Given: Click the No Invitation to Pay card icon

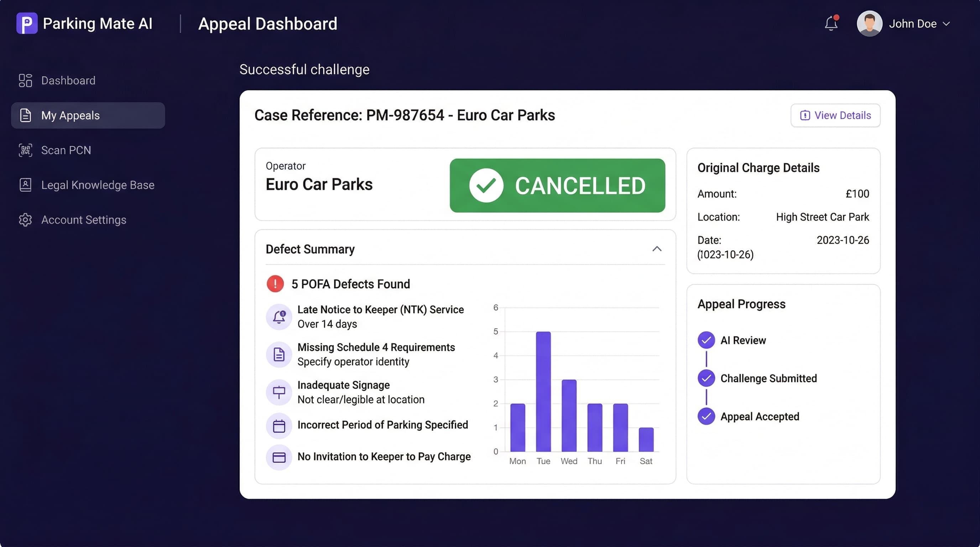Looking at the screenshot, I should pyautogui.click(x=279, y=457).
